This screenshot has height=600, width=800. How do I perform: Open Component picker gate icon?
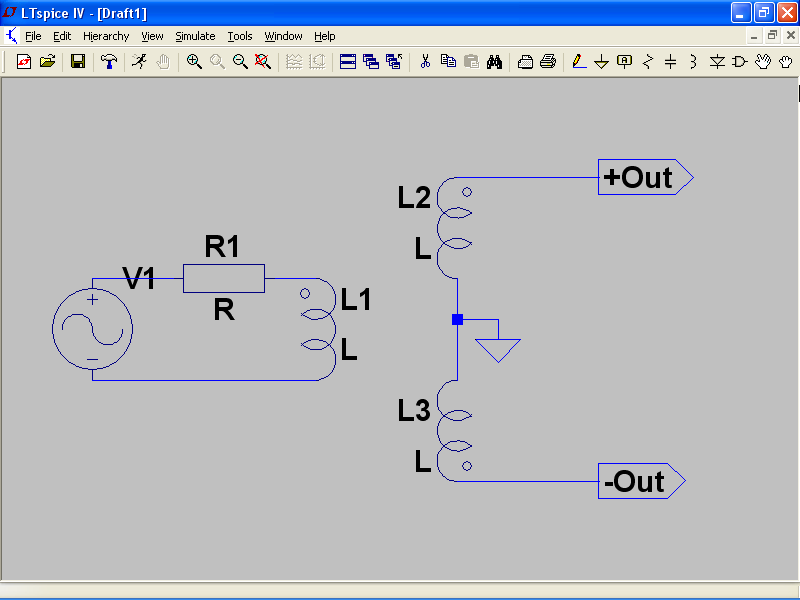(740, 62)
